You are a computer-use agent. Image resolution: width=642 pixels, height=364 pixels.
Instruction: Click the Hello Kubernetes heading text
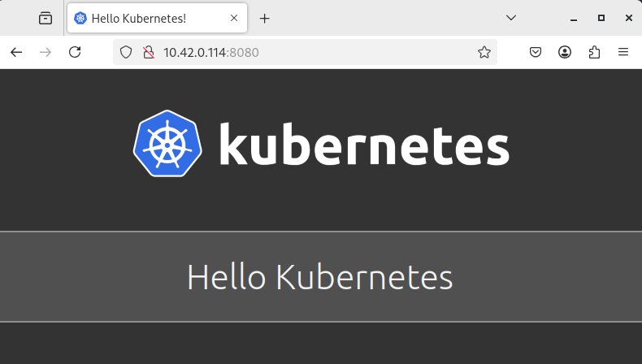tap(319, 277)
